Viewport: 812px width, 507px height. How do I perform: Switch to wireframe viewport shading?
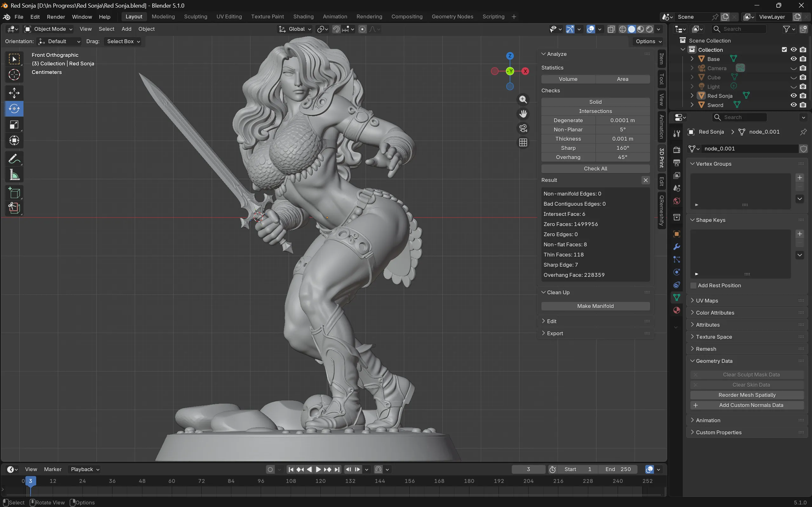pos(622,29)
